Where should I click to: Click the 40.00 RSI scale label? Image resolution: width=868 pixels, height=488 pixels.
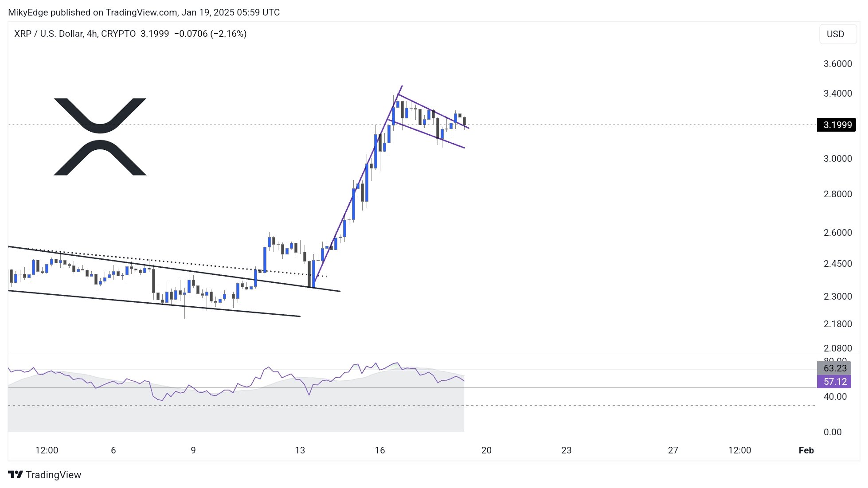pyautogui.click(x=835, y=397)
